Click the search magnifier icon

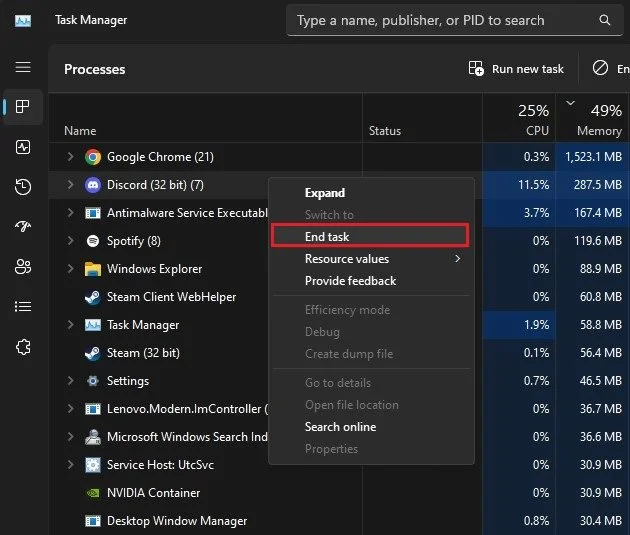pyautogui.click(x=605, y=20)
